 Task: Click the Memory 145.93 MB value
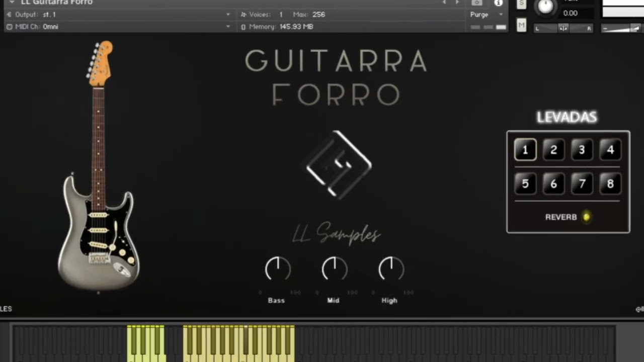(x=296, y=27)
